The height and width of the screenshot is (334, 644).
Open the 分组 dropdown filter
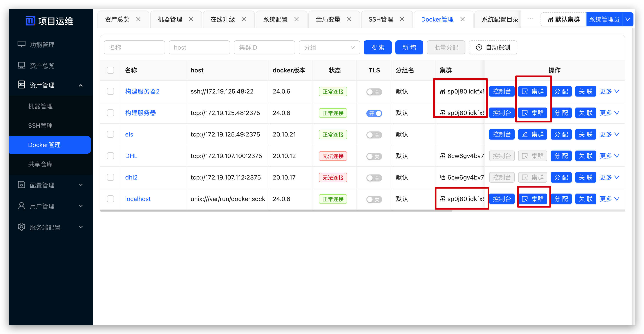[x=329, y=47]
